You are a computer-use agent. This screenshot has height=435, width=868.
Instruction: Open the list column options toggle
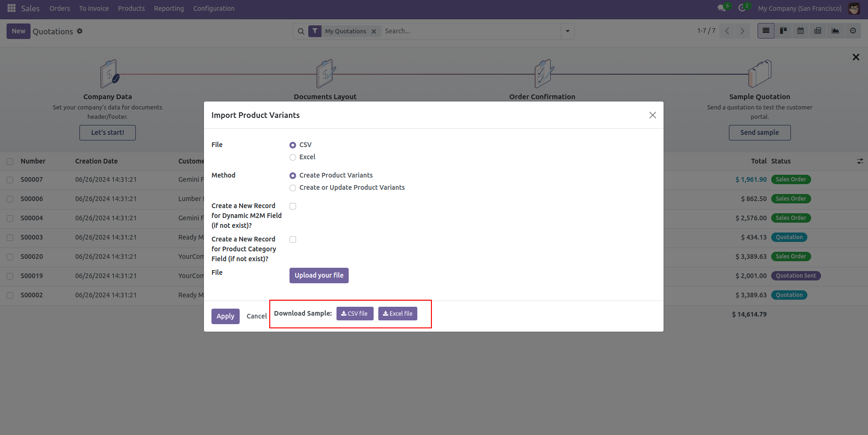pyautogui.click(x=860, y=161)
